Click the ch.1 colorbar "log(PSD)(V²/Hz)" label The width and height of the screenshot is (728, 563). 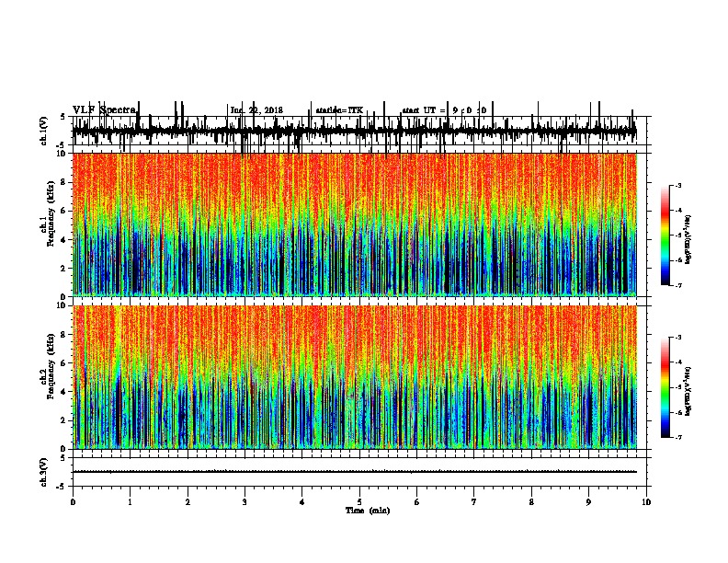click(688, 240)
